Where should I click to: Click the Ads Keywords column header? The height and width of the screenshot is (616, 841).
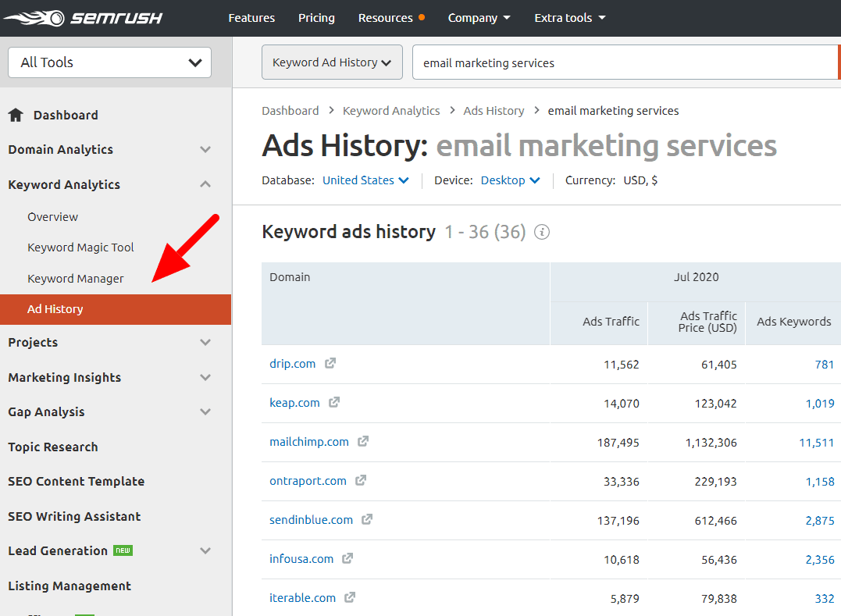pyautogui.click(x=794, y=322)
